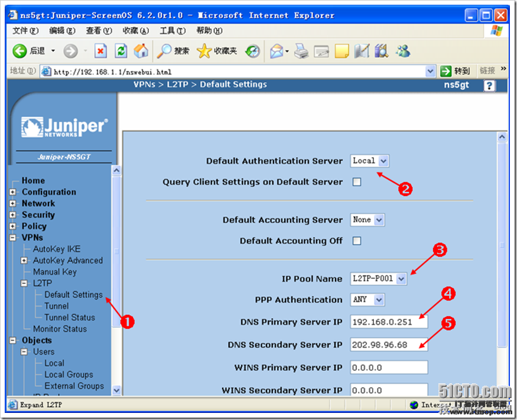517x420 pixels.
Task: Collapse the VPNs tree node
Action: (x=12, y=237)
